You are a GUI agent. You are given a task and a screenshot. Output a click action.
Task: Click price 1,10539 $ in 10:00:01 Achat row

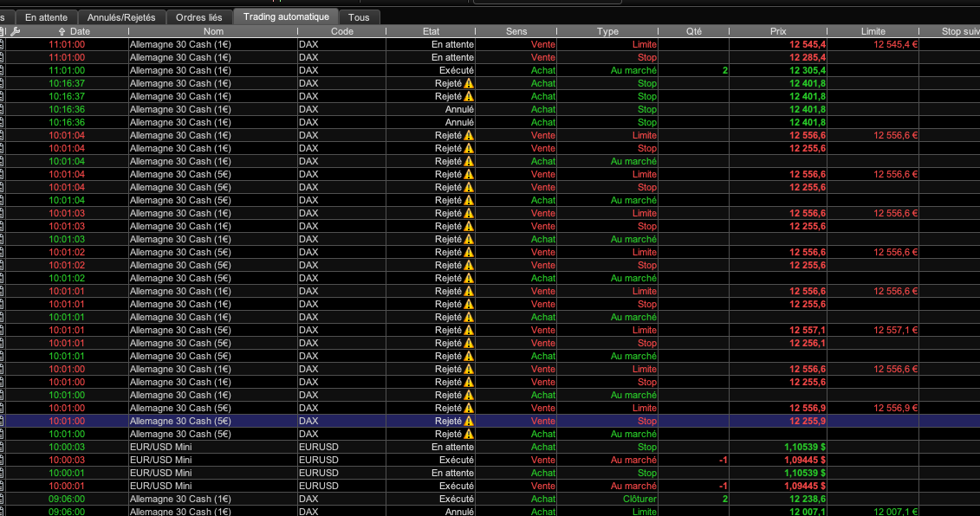click(x=805, y=473)
